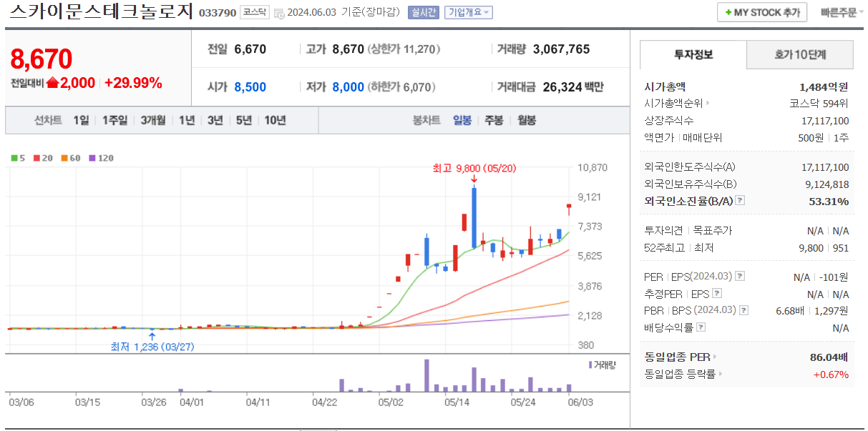Expand the 시가총액순위 arrow link
868x431 pixels.
tap(708, 104)
